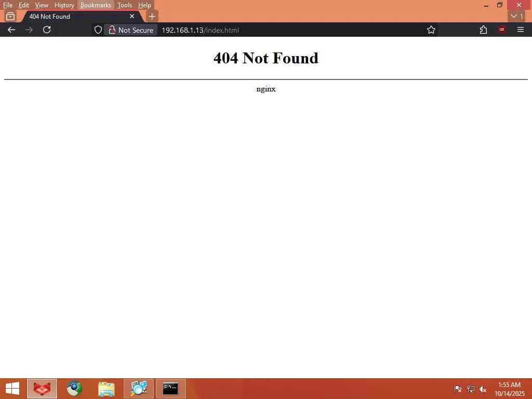Launch the Chromium-style browser taskbar icon

click(74, 389)
